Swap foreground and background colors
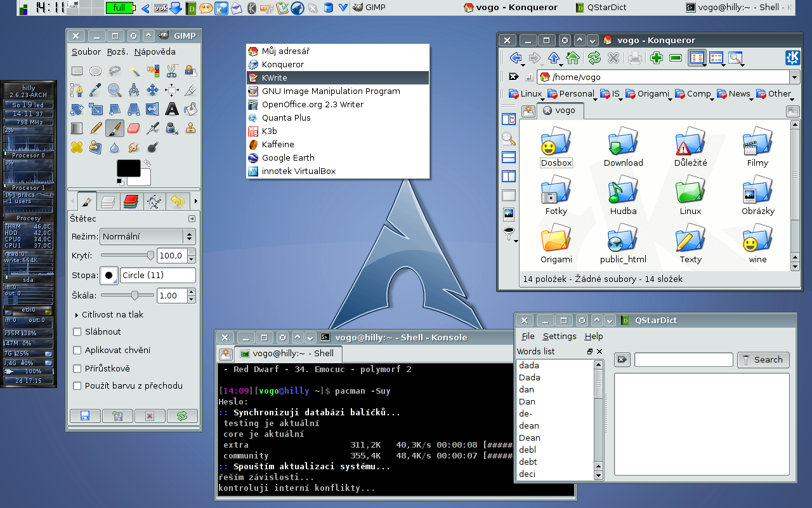Image resolution: width=812 pixels, height=508 pixels. tap(147, 163)
